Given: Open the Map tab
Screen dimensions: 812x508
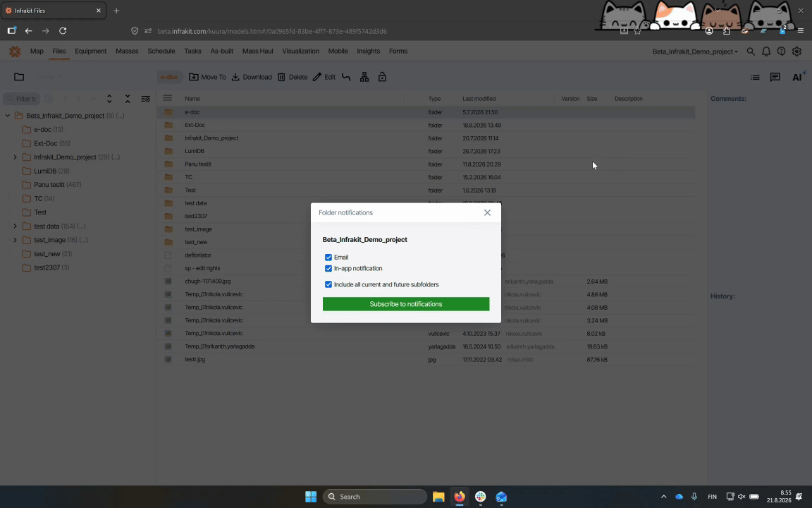Looking at the screenshot, I should 37,52.
